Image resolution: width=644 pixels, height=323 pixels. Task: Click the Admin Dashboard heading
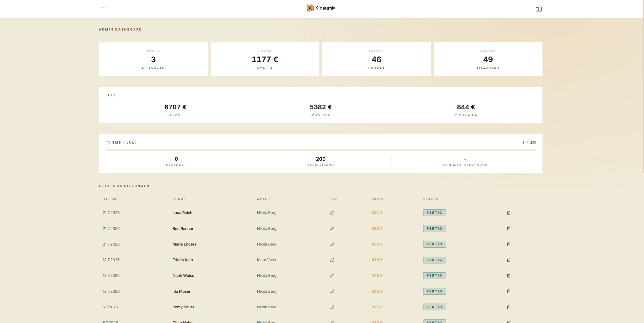[120, 30]
